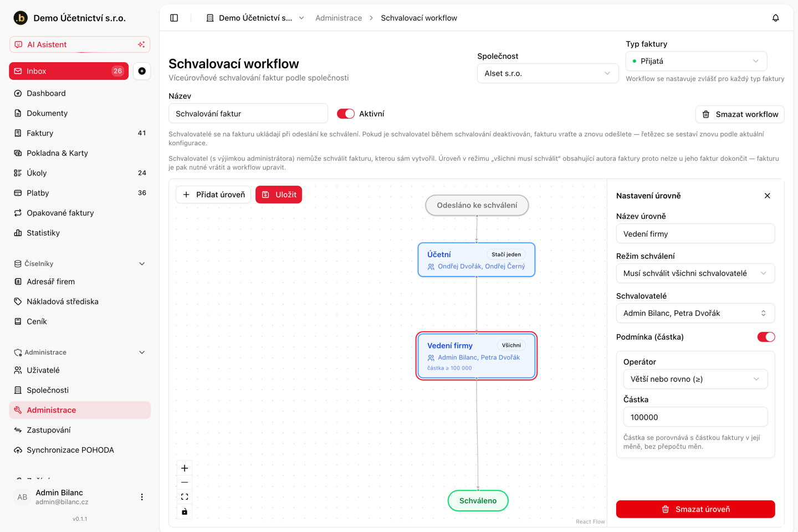
Task: Go to Dokumenty in sidebar
Action: [x=80, y=113]
